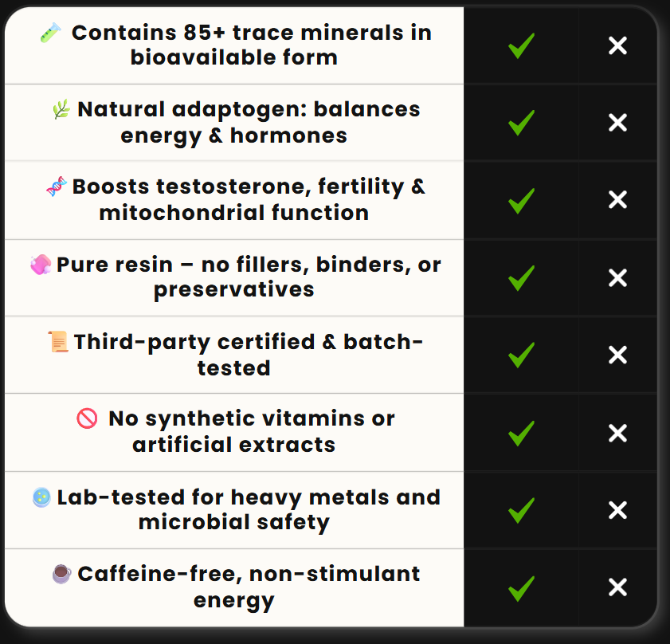Screen dimensions: 670x644
Task: Click the green checkmark in the No synthetic vitamins row
Action: [x=521, y=433]
